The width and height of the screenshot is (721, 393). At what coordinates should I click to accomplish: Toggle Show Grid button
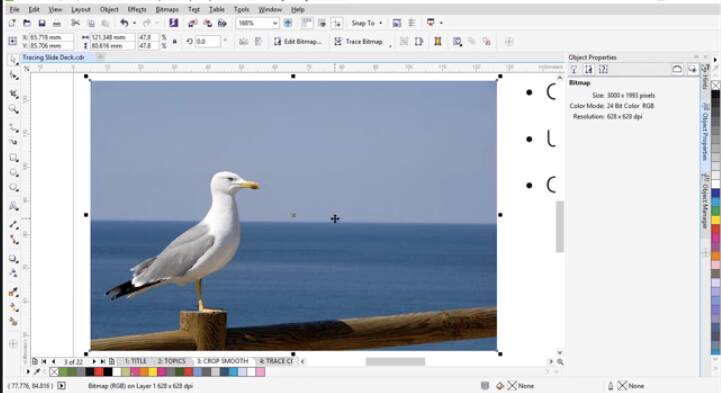pos(322,23)
